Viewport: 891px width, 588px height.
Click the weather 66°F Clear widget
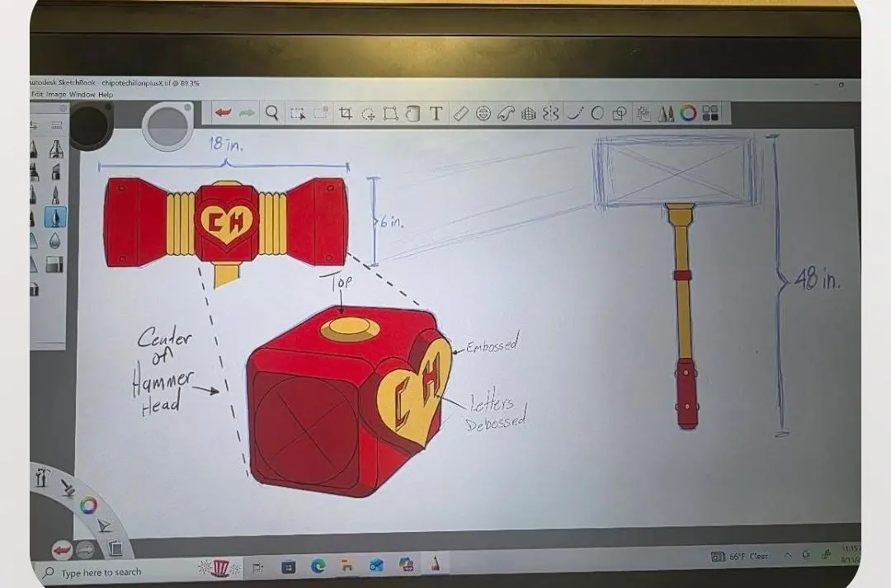click(740, 556)
